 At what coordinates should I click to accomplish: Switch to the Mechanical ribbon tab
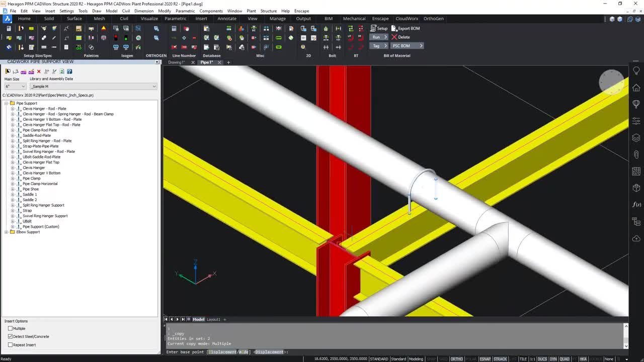(x=354, y=19)
